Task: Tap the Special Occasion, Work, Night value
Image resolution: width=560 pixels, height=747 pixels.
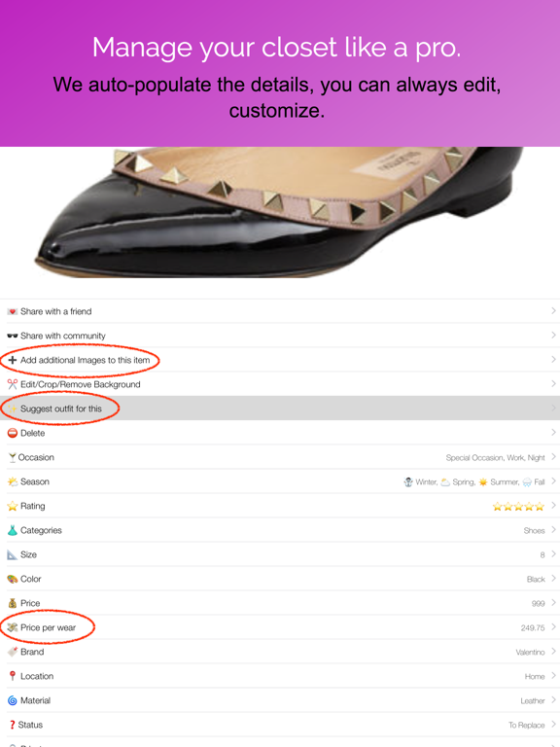Action: click(x=495, y=458)
